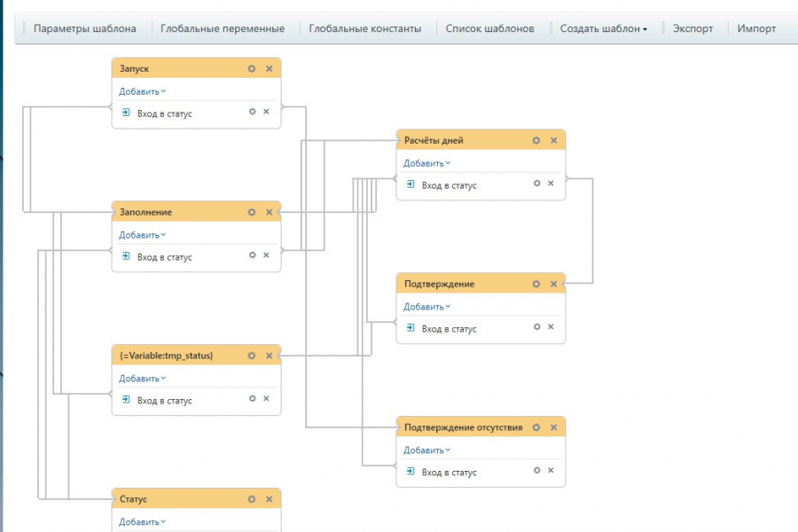The image size is (798, 532).
Task: Click the Импорт toolbar button
Action: pyautogui.click(x=756, y=28)
